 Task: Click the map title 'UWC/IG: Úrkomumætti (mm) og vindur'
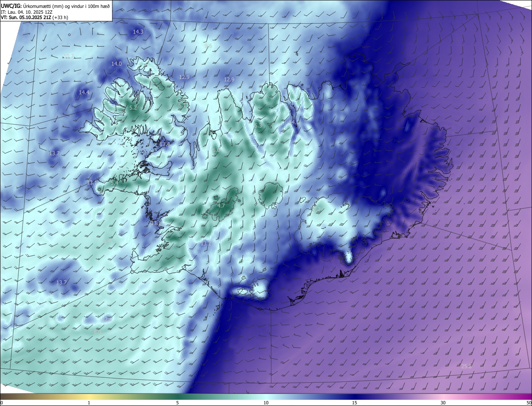tap(56, 6)
